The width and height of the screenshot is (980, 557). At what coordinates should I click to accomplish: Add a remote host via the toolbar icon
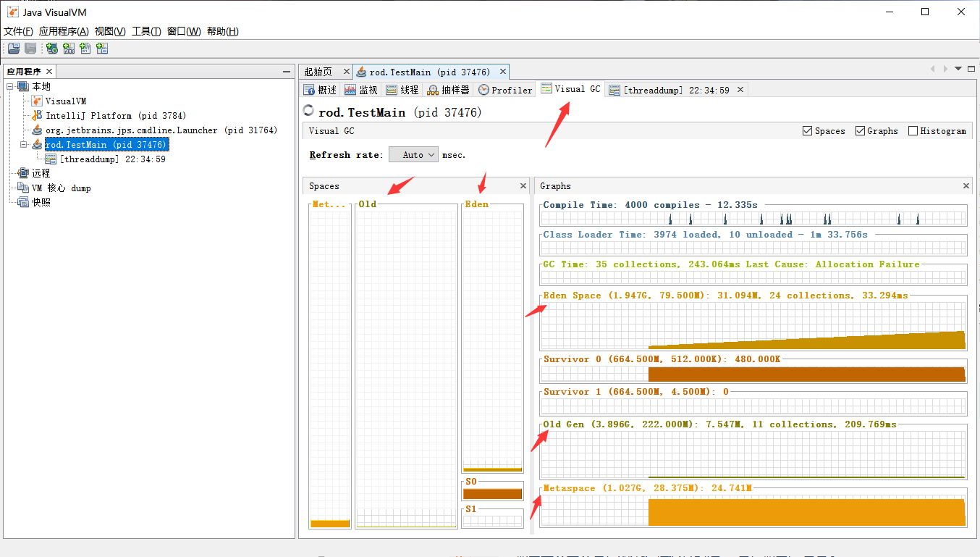click(51, 48)
